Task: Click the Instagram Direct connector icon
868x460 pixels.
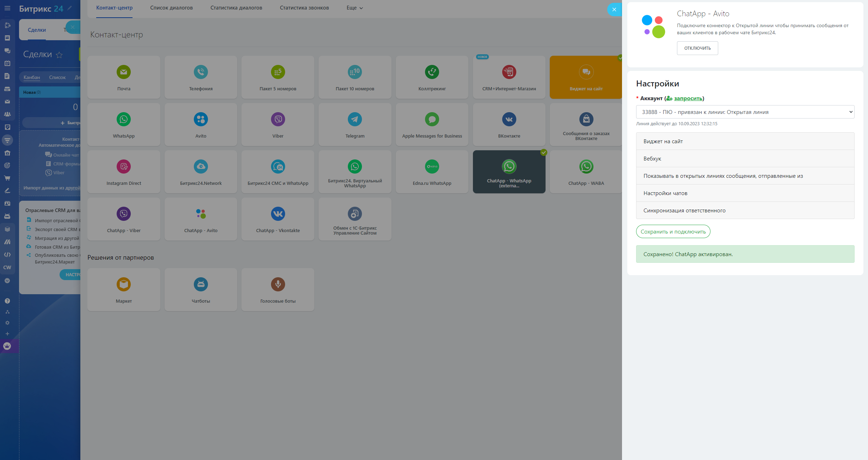Action: click(x=124, y=167)
